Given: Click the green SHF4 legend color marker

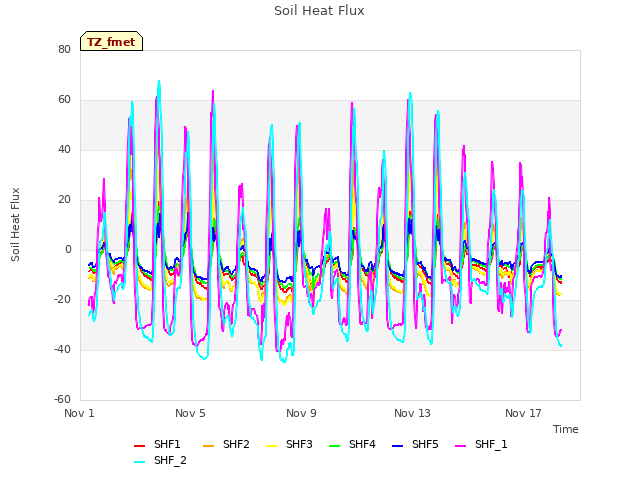Looking at the screenshot, I should (335, 446).
